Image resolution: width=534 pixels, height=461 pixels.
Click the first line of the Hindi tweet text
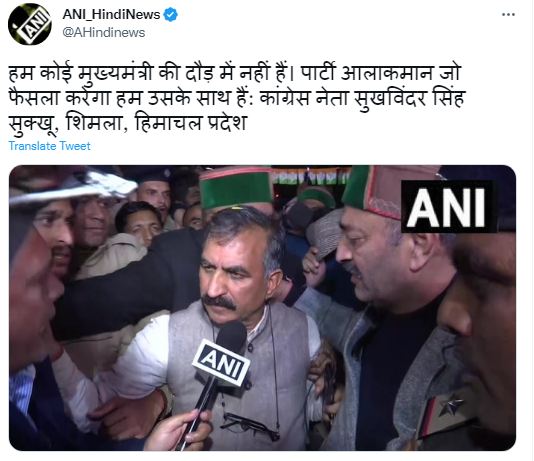(x=235, y=73)
